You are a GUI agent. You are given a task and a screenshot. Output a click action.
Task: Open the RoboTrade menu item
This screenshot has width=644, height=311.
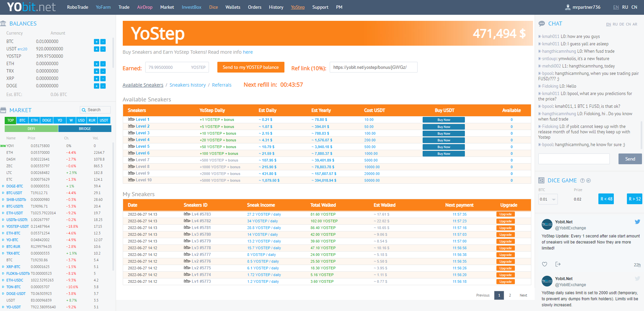click(x=77, y=7)
